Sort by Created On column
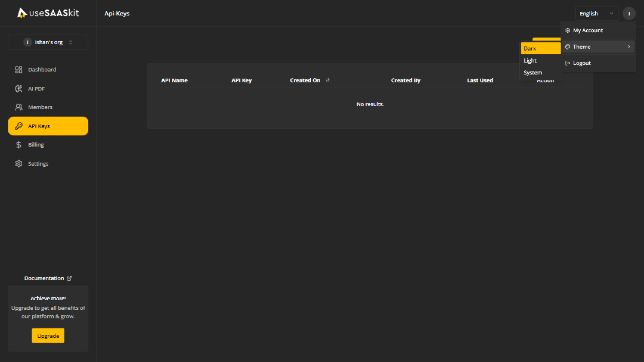The height and width of the screenshot is (362, 644). [327, 80]
